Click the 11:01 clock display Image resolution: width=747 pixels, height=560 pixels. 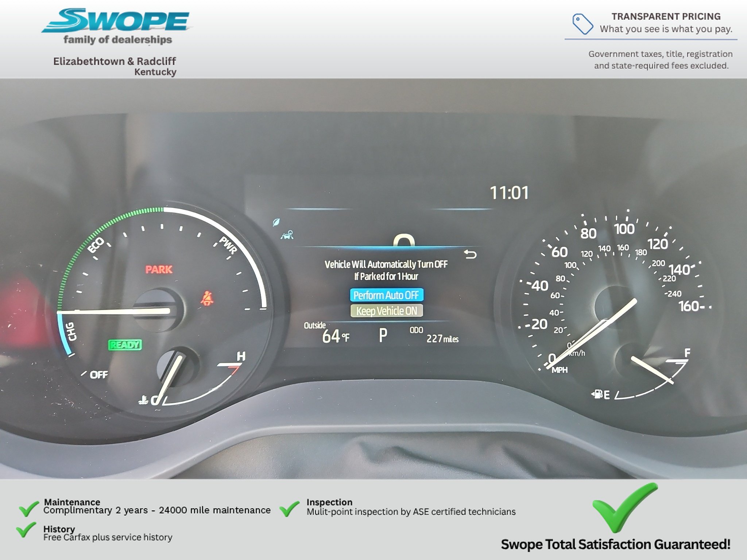(x=509, y=193)
